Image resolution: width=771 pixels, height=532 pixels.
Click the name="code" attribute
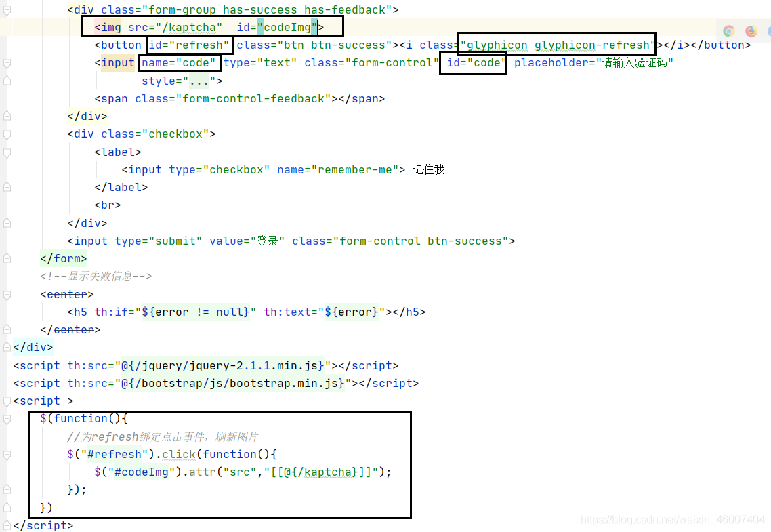[x=178, y=63]
